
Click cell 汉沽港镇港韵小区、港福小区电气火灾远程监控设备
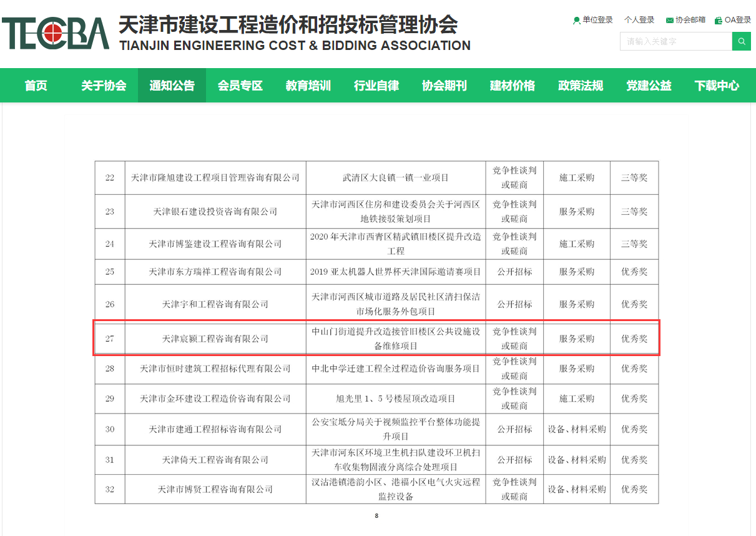[x=396, y=489]
